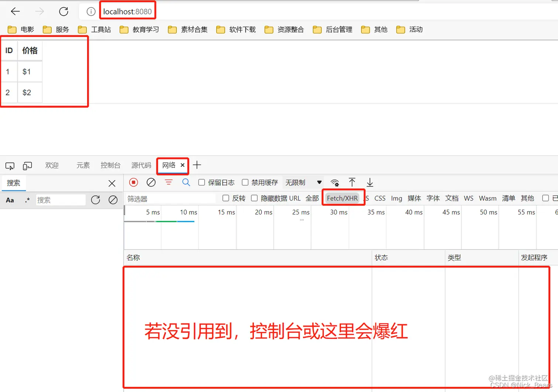
Task: Export HAR using the upward arrow icon
Action: click(352, 182)
